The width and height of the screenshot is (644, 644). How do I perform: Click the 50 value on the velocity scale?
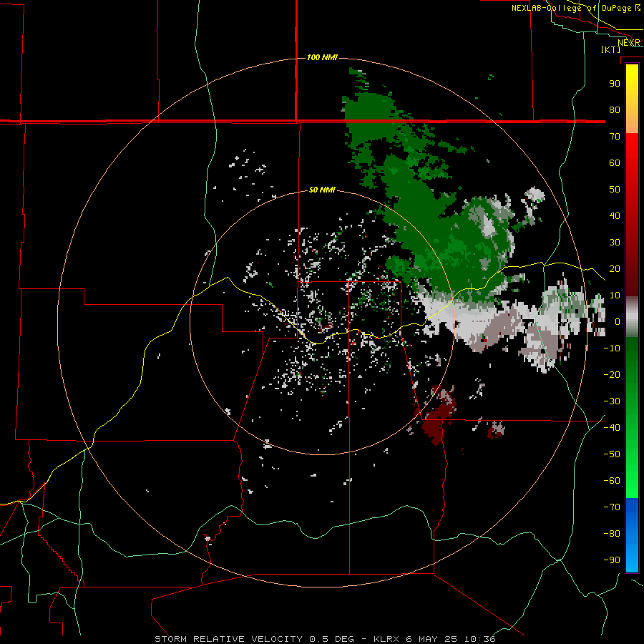(x=615, y=190)
